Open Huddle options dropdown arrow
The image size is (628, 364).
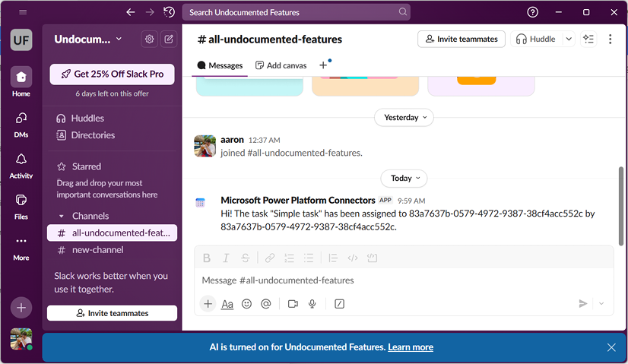click(x=569, y=39)
